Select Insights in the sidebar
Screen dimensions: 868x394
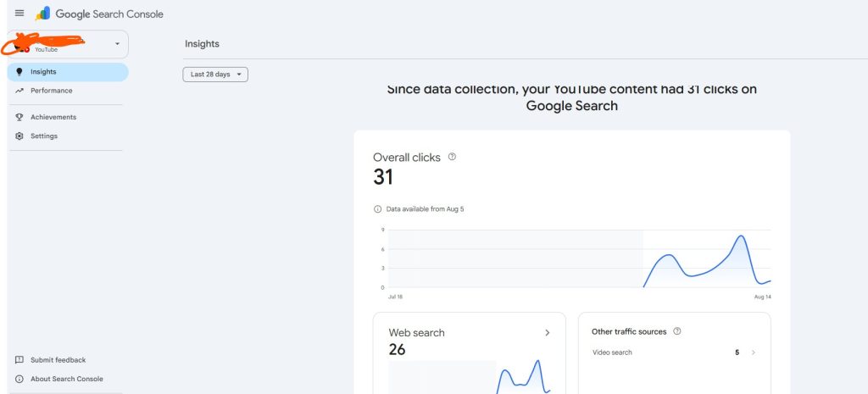pyautogui.click(x=68, y=72)
